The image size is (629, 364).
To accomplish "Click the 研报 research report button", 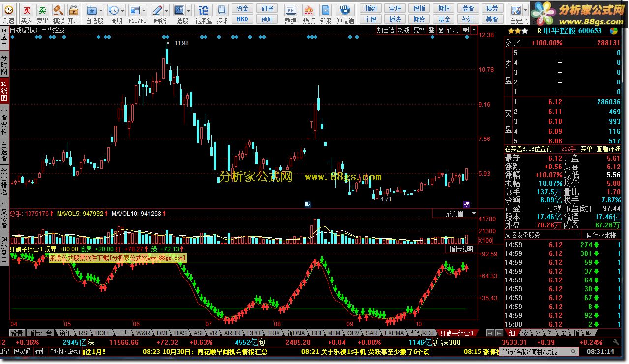I will pyautogui.click(x=267, y=8).
